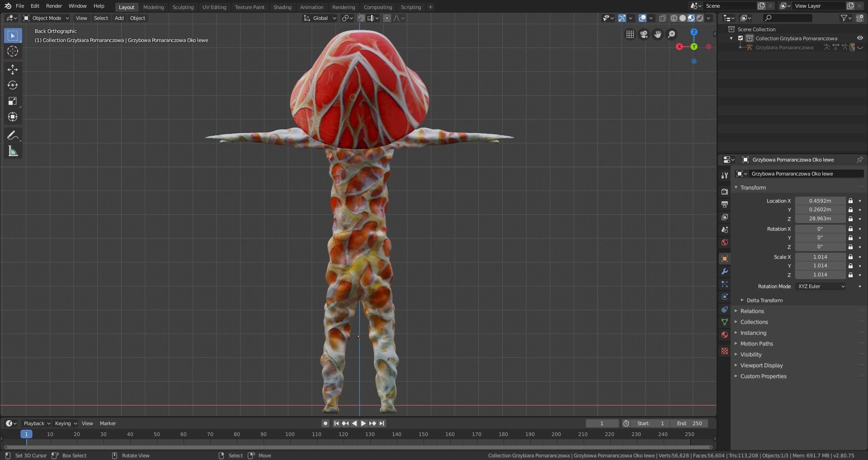
Task: Expand the Relations panel
Action: 751,311
